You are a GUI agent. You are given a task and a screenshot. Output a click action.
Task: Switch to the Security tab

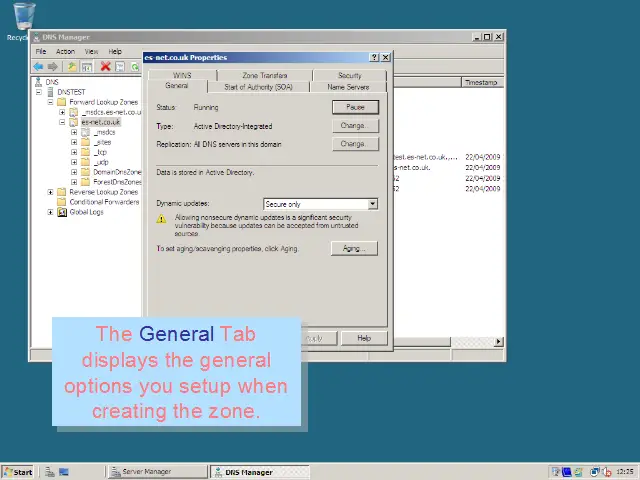coord(350,76)
